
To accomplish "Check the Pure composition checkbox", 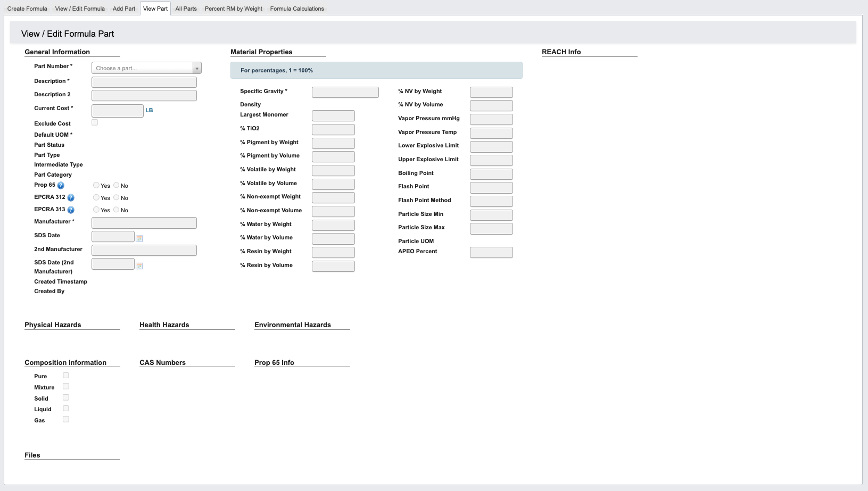I will 66,376.
